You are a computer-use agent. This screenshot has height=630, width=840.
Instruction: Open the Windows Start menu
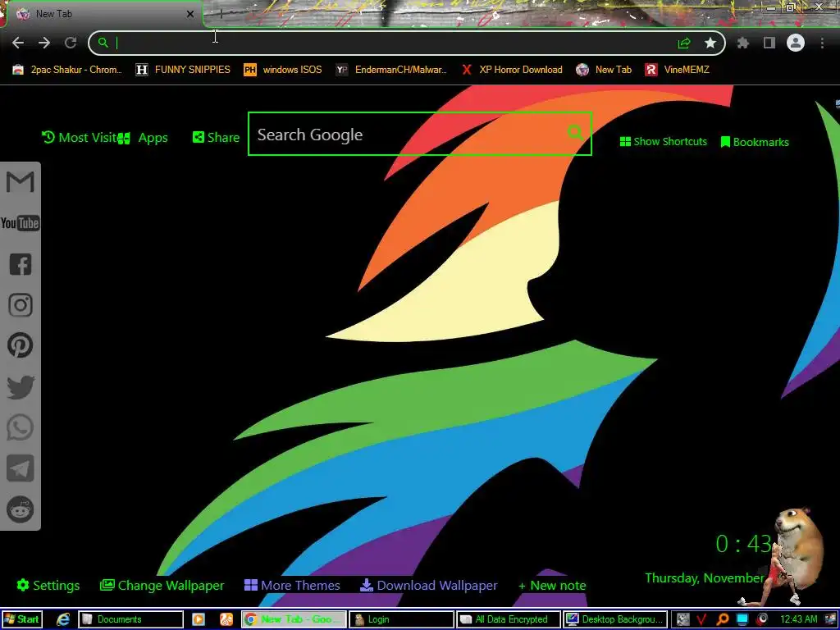point(21,619)
